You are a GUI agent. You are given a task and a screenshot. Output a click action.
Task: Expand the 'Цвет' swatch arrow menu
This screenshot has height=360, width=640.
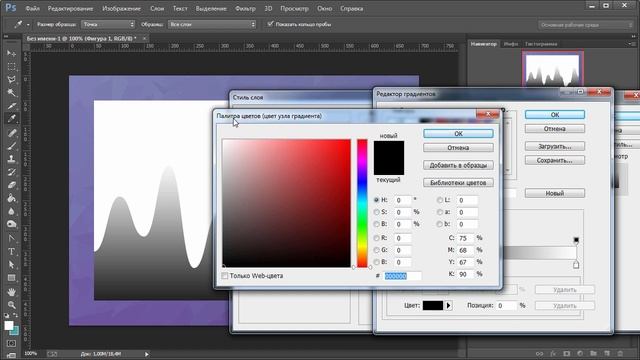tap(449, 305)
